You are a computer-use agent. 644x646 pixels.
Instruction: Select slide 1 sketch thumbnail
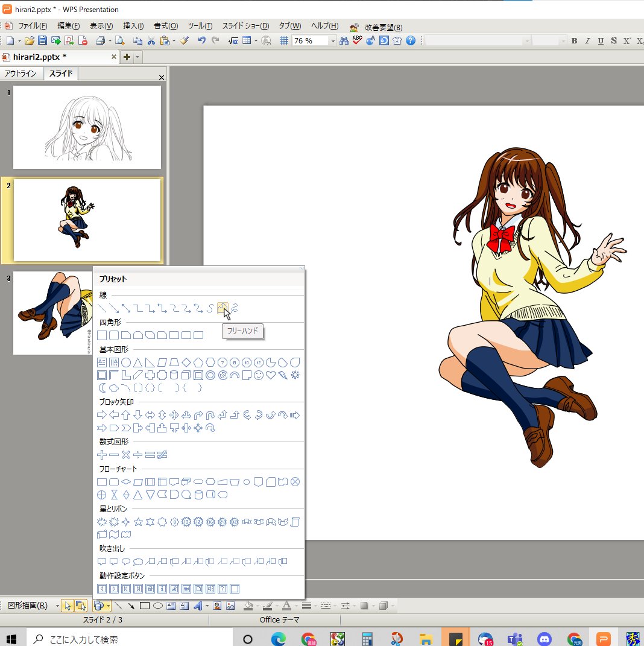pyautogui.click(x=87, y=127)
